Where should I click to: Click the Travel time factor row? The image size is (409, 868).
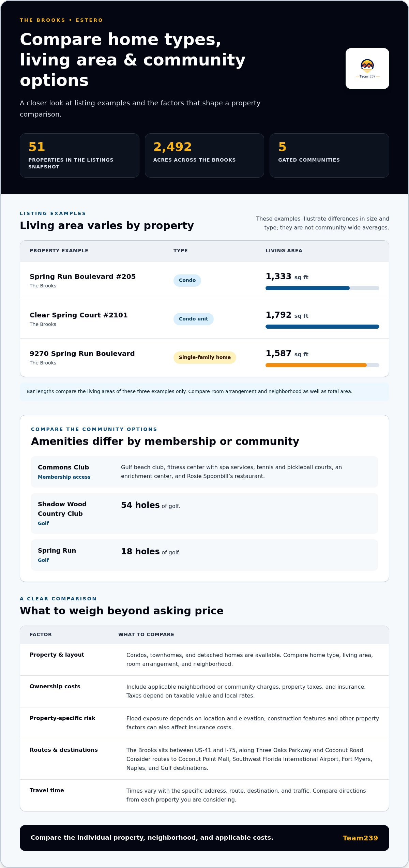click(x=204, y=795)
